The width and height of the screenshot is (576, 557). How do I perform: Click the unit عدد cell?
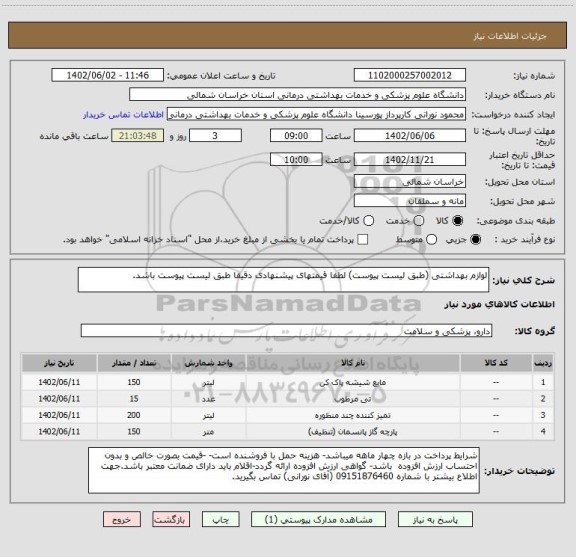click(x=208, y=399)
